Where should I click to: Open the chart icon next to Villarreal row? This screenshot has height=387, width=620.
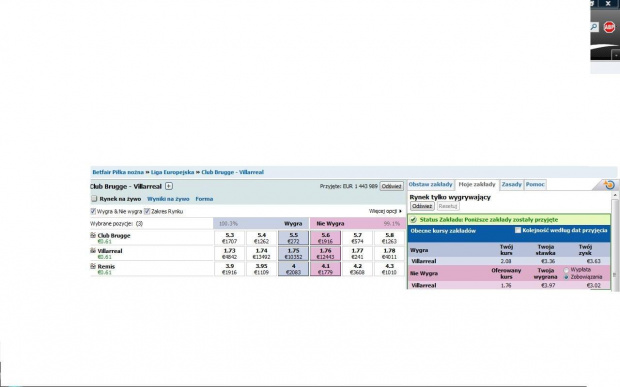click(x=93, y=251)
